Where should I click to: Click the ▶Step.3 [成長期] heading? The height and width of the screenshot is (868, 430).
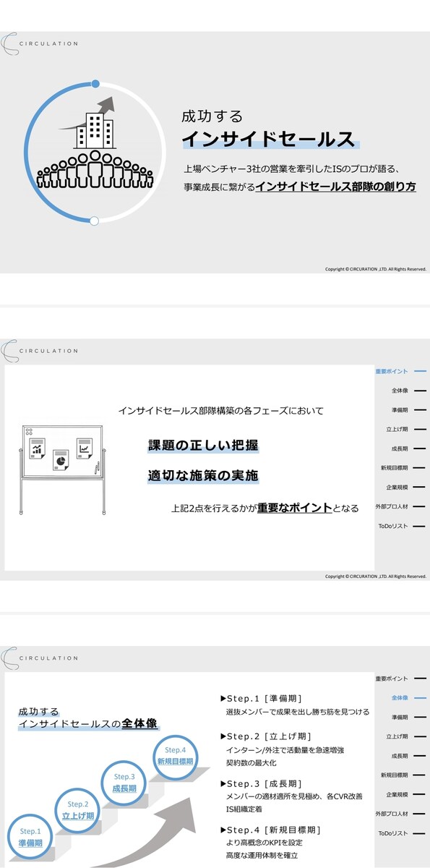pos(261,783)
